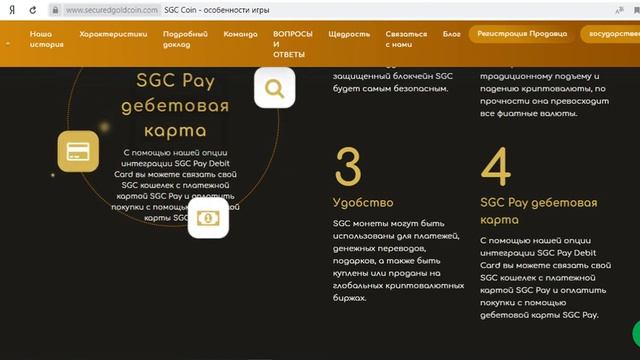Open the reader mode icon in address bar

(619, 10)
